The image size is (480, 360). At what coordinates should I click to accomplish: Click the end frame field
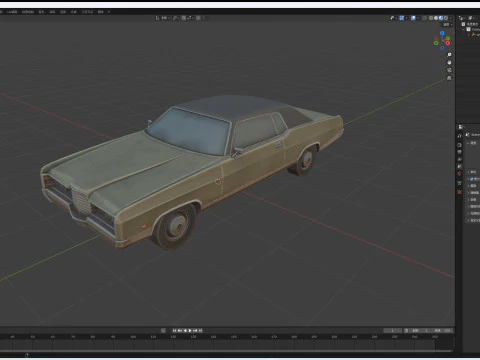[x=442, y=331]
